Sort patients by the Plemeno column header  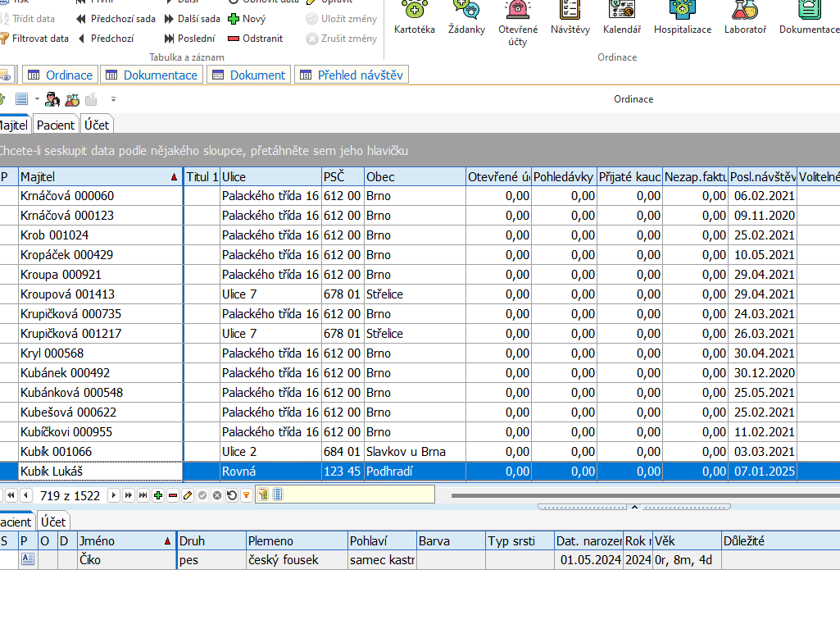pos(297,541)
